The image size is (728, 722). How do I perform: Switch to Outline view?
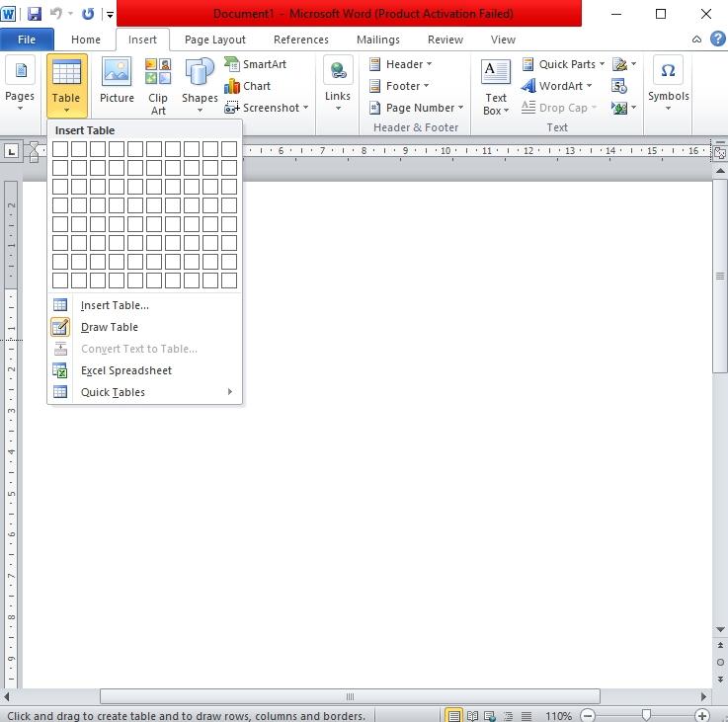(x=509, y=715)
